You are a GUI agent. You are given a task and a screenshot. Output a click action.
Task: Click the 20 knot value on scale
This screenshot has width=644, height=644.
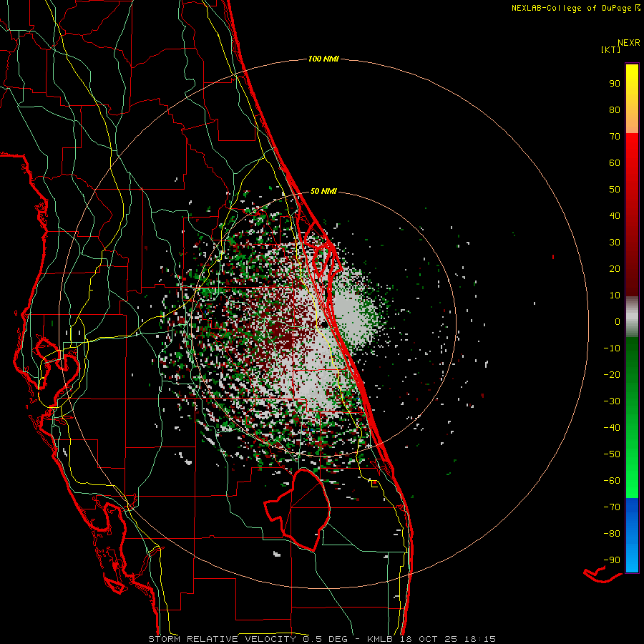[x=615, y=268]
